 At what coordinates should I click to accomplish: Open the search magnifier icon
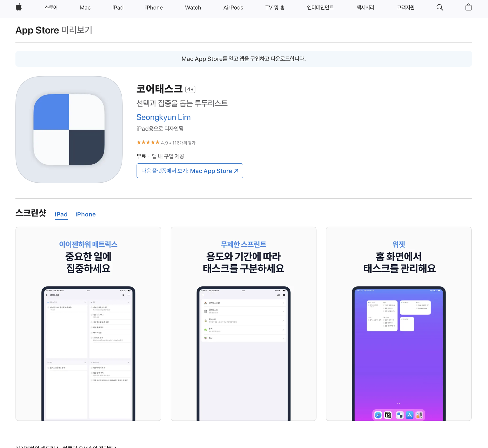tap(440, 8)
